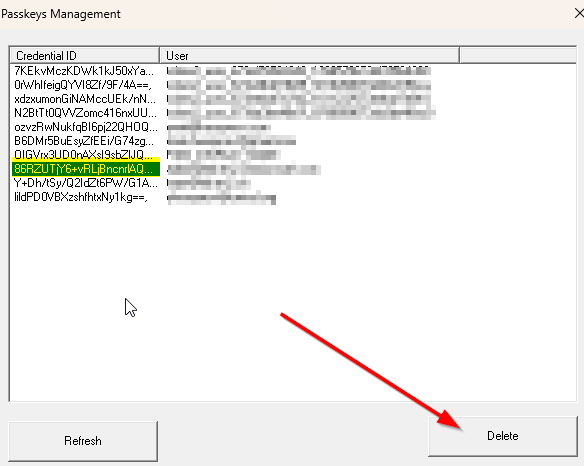Select credential row 0rWhlfeigQYVI8Zf/9F/4A==,
Screen dimensions: 584x466
click(x=83, y=85)
